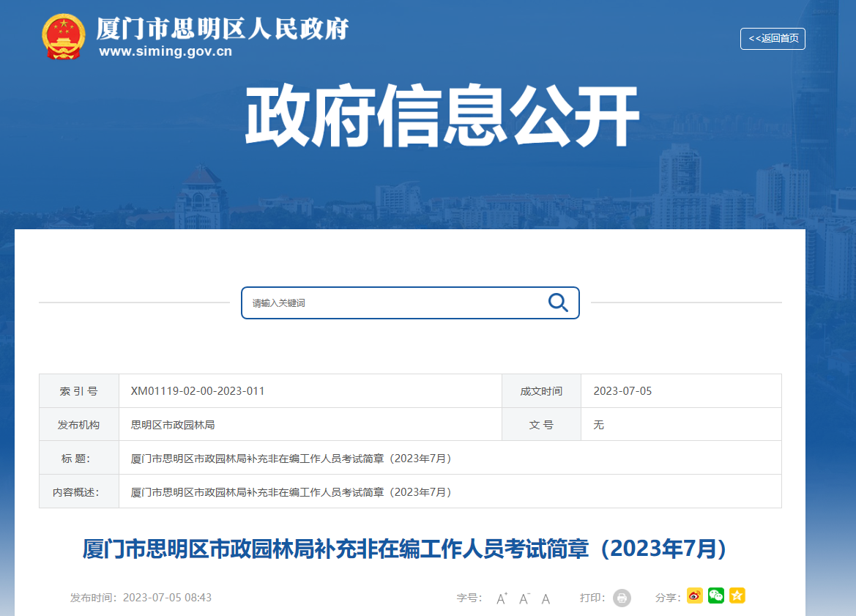Click the 发布时间 2023-07-05 08:43 text
This screenshot has width=856, height=616.
coord(141,598)
